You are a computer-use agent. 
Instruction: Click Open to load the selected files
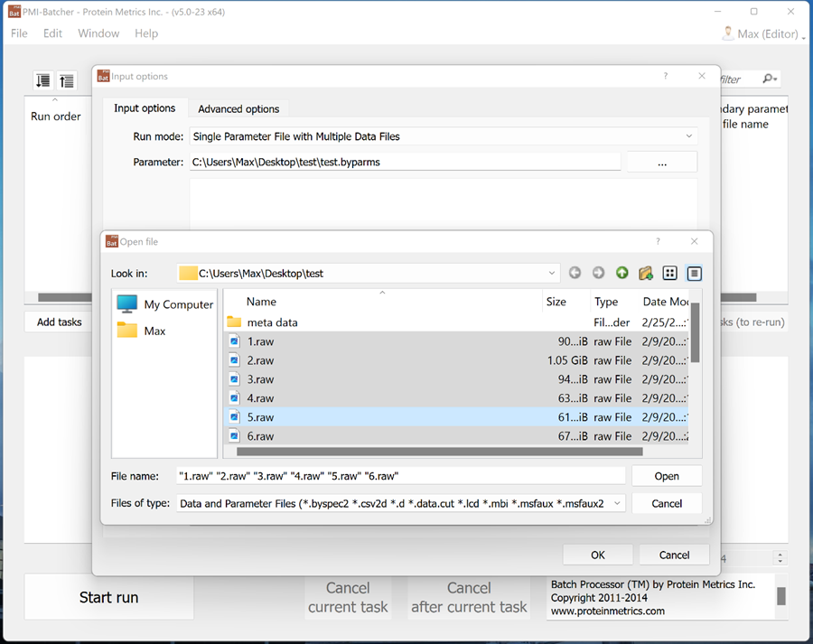[x=667, y=476]
